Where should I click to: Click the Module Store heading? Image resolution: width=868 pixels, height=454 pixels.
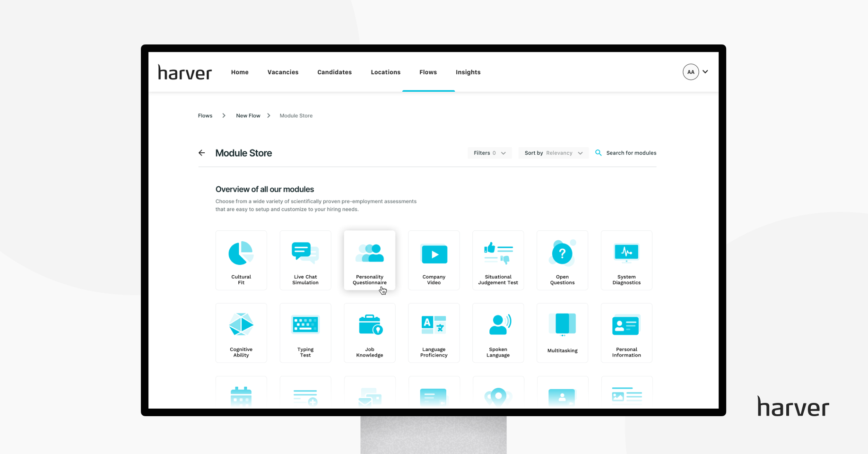click(243, 153)
